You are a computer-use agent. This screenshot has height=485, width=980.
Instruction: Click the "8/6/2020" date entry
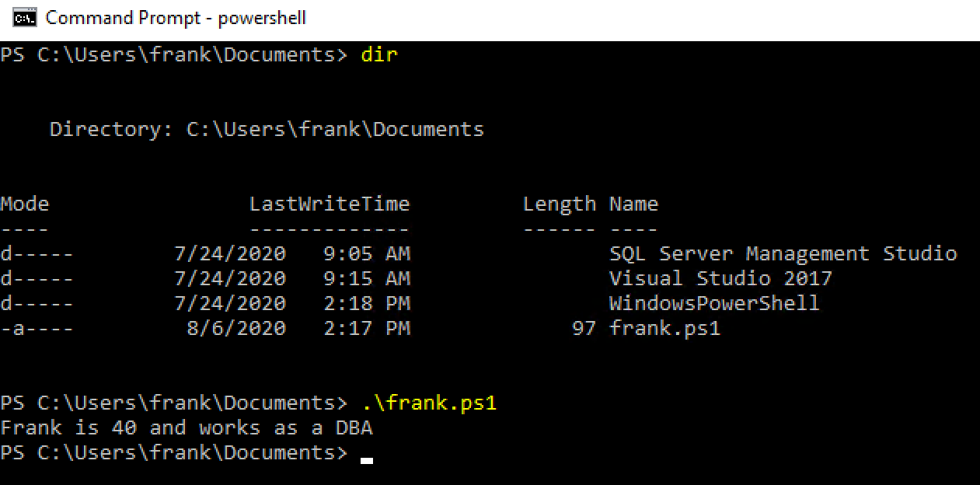pos(236,328)
